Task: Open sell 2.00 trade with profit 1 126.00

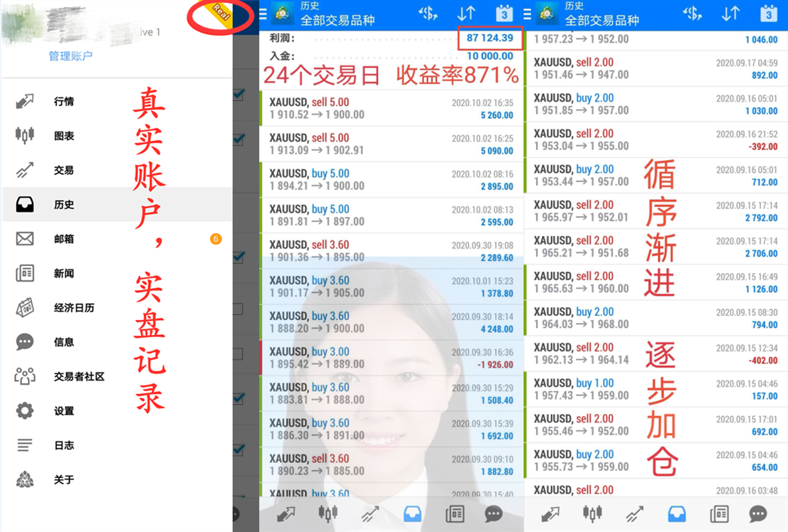Action: point(656,282)
